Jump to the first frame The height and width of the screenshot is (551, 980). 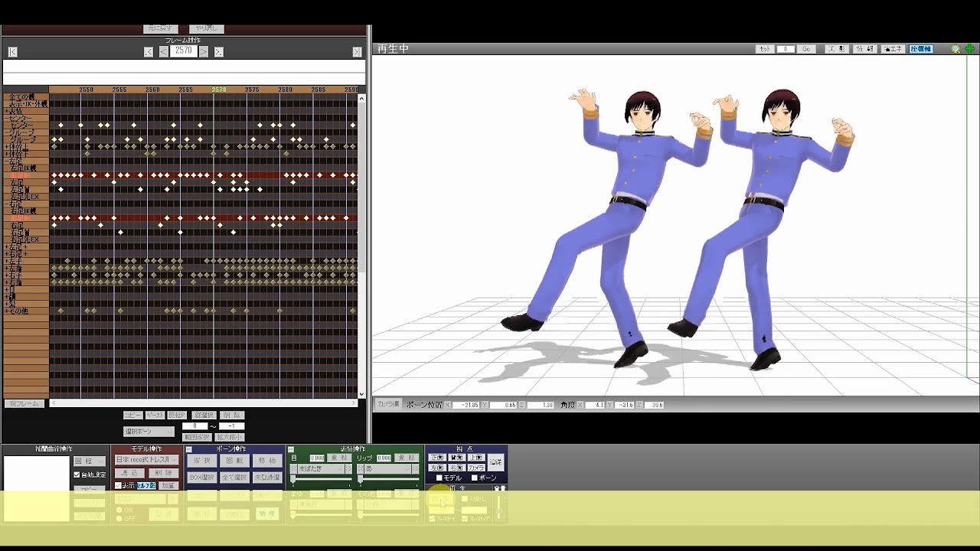12,51
